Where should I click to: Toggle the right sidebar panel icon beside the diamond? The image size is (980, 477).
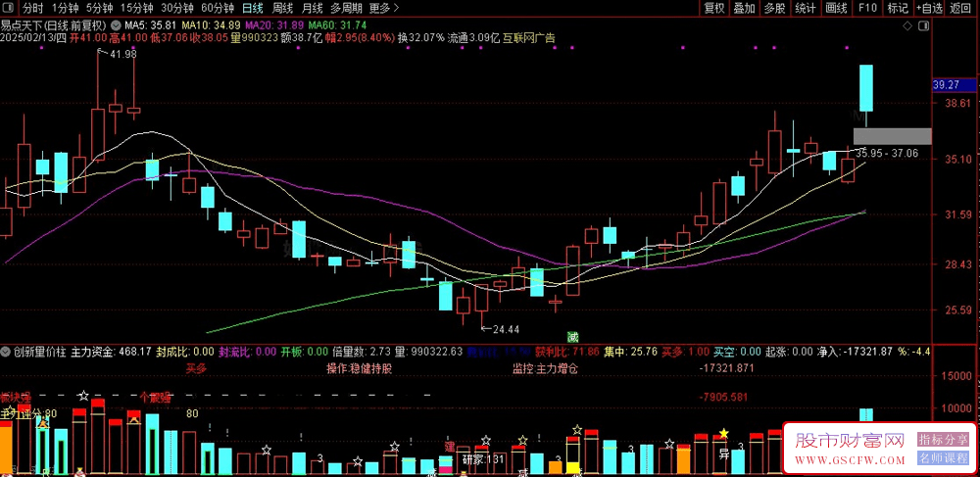[924, 25]
